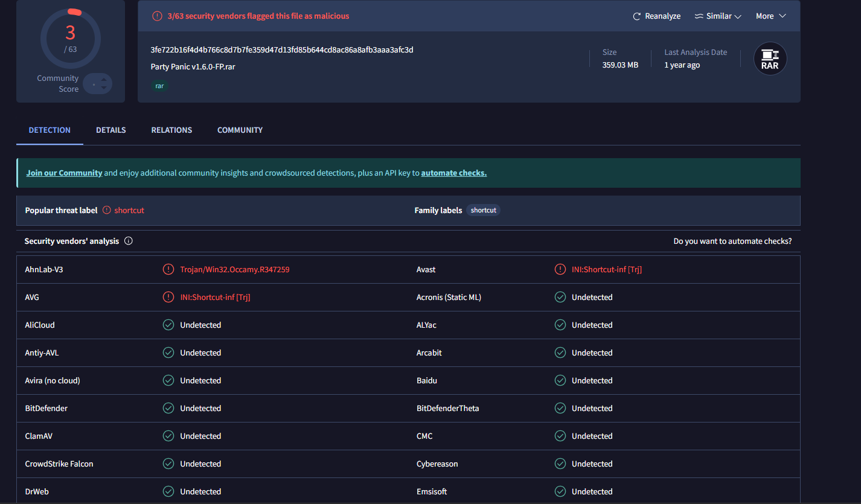The height and width of the screenshot is (504, 861).
Task: Open the RELATIONS tab
Action: click(x=171, y=130)
